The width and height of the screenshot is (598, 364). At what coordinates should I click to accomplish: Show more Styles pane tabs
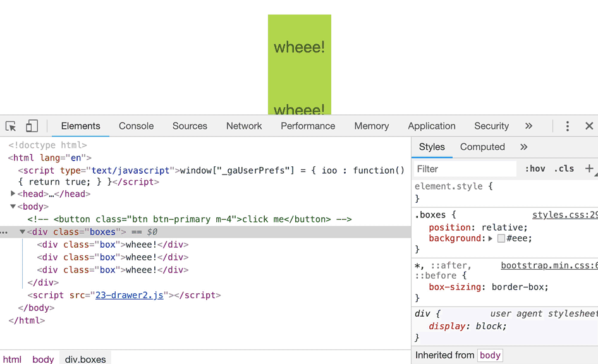[x=523, y=147]
